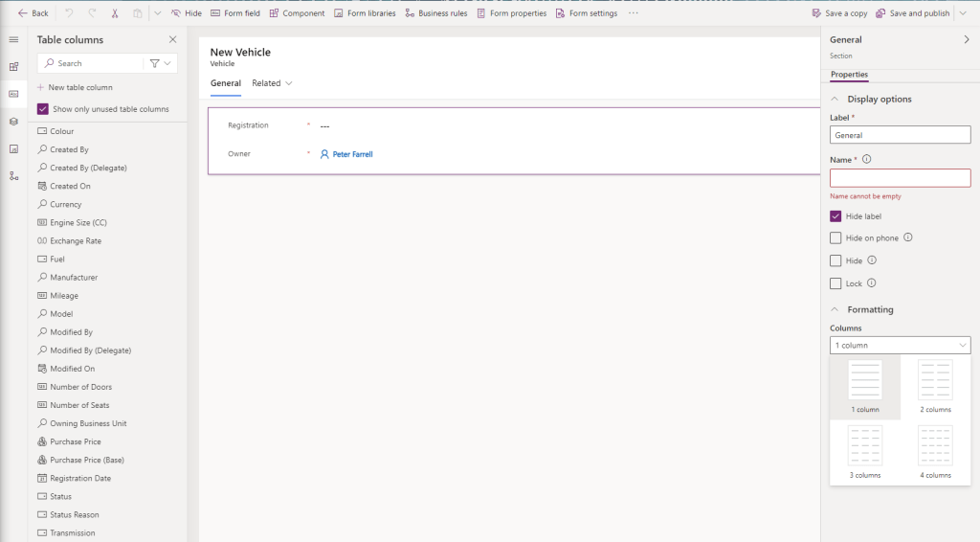The image size is (980, 542).
Task: Open the hamburger menu in left rail
Action: pos(13,39)
